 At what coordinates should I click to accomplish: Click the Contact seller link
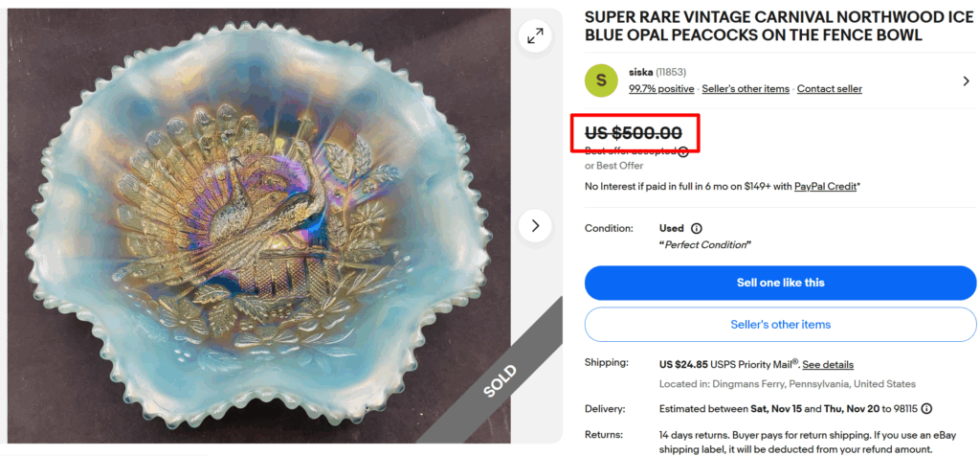click(829, 89)
